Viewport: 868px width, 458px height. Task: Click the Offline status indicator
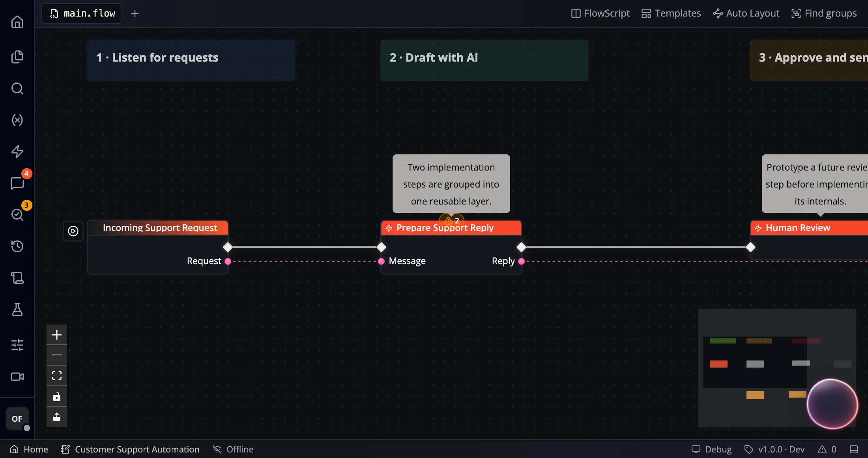(233, 449)
